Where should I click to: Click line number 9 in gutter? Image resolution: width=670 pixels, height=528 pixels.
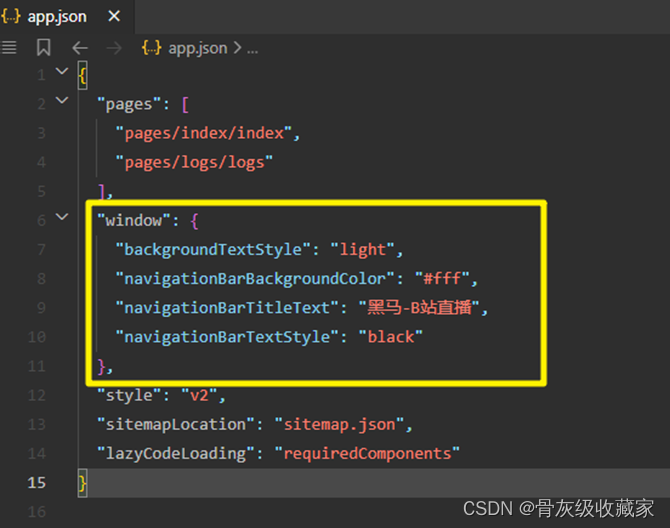[x=41, y=308]
